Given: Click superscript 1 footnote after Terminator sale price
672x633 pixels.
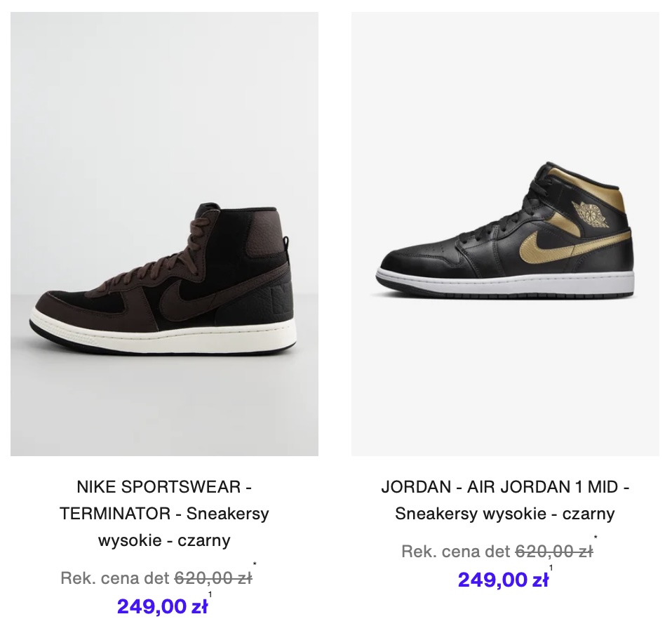Looking at the screenshot, I should pos(210,594).
